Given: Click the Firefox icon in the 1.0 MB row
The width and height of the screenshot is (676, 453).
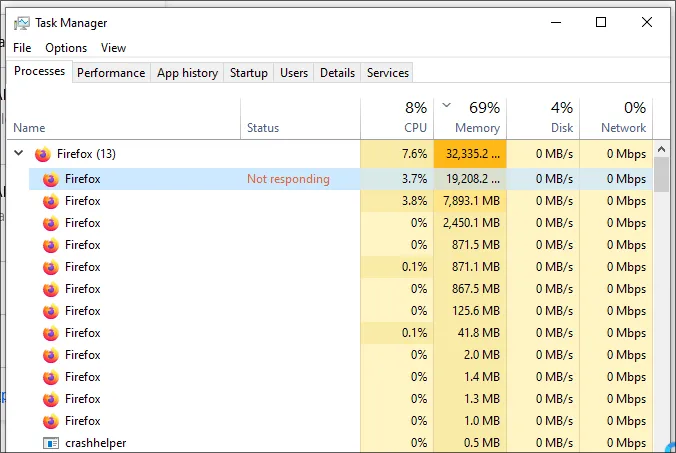Looking at the screenshot, I should coord(51,421).
